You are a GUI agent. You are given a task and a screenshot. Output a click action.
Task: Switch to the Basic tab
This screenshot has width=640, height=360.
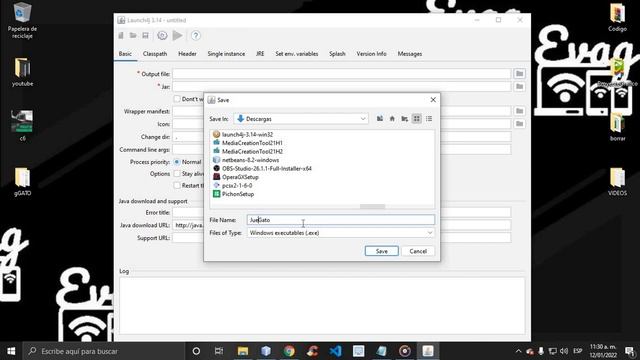125,54
